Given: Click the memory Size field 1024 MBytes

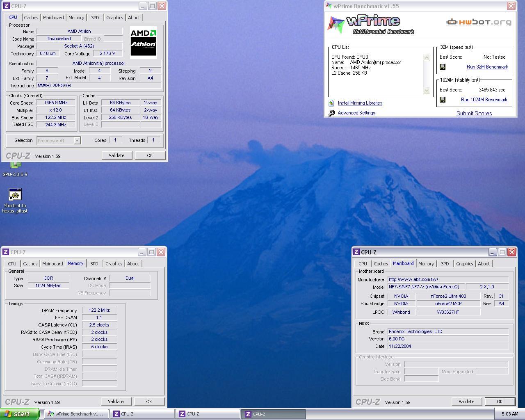Looking at the screenshot, I should point(48,286).
